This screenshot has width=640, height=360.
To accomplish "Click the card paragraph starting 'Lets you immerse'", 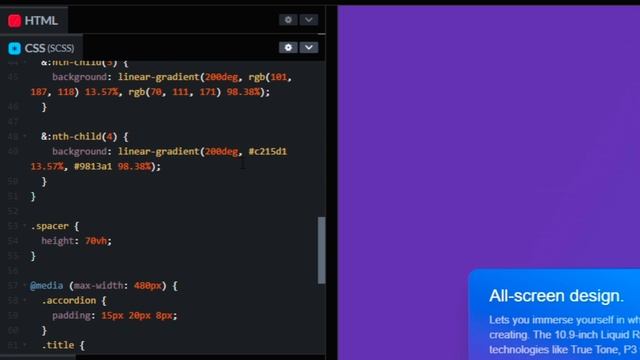I will [x=564, y=335].
